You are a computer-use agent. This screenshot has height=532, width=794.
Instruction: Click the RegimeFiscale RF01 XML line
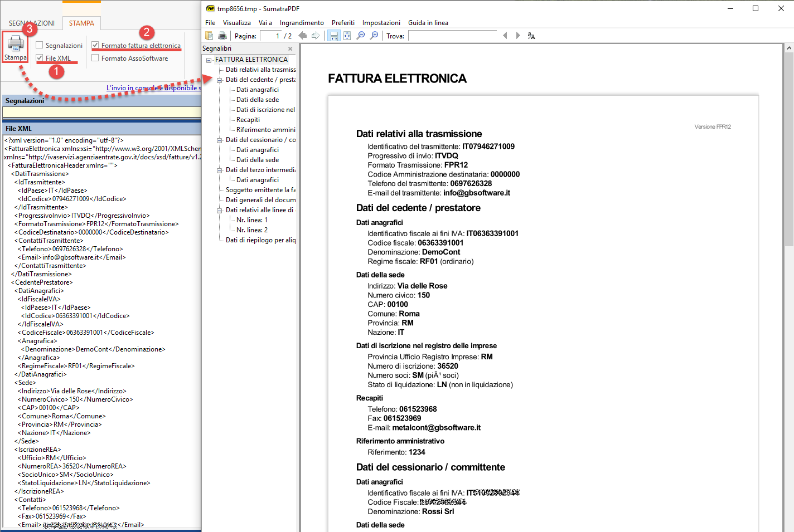click(76, 366)
